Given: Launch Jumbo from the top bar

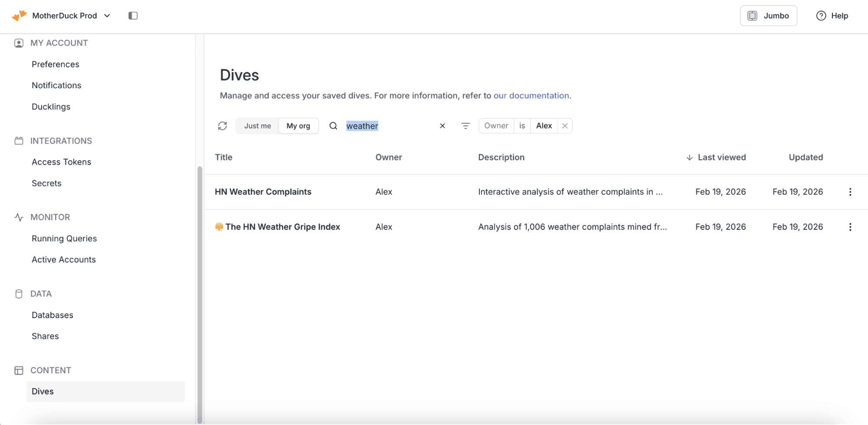Looking at the screenshot, I should pos(768,15).
